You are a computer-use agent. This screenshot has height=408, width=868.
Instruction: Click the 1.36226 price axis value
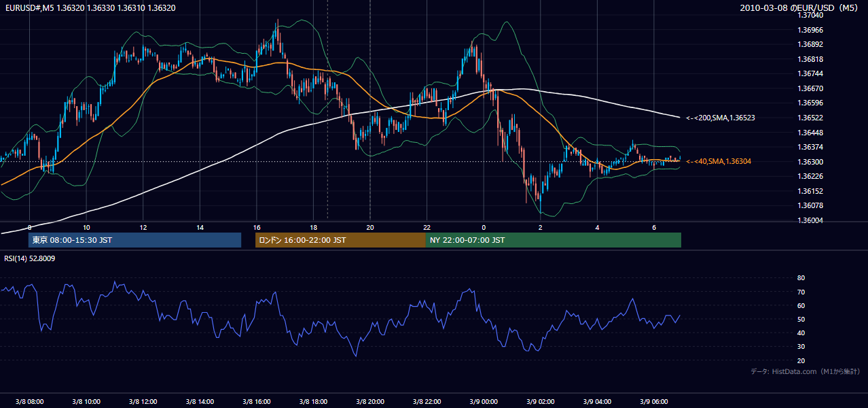click(810, 176)
